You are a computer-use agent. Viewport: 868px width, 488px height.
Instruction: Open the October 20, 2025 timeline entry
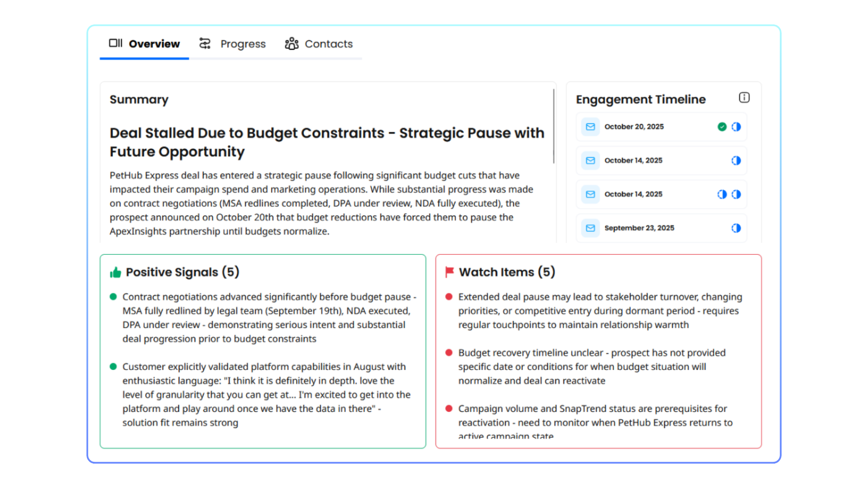point(634,127)
